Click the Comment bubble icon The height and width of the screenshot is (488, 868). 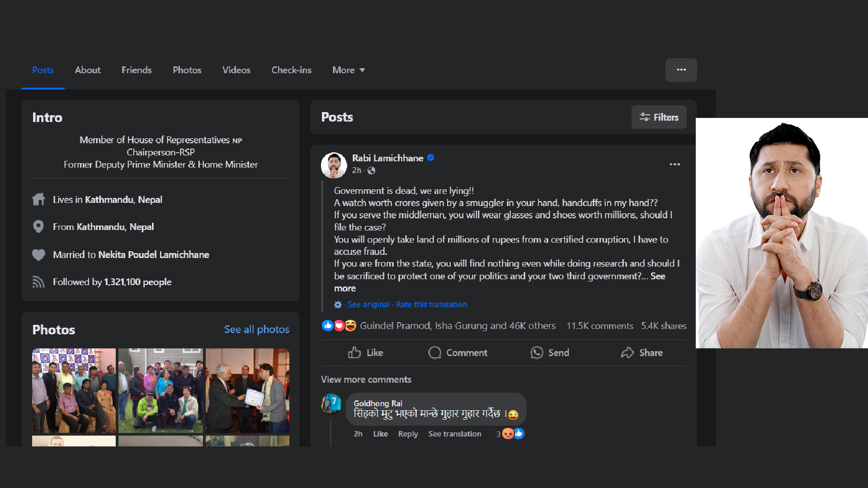coord(434,352)
